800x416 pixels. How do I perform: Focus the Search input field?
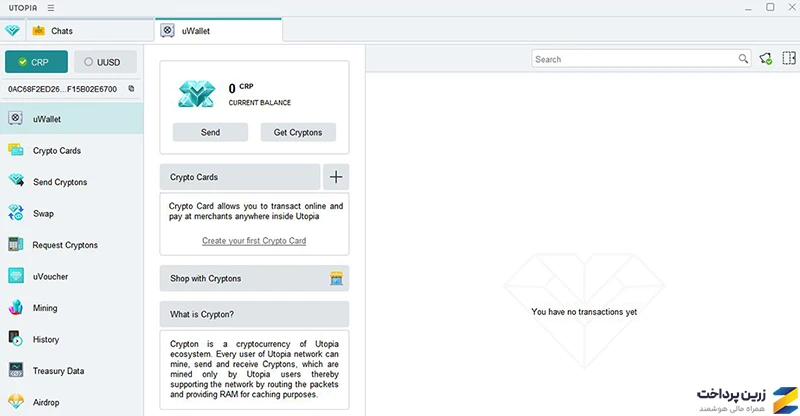point(635,59)
